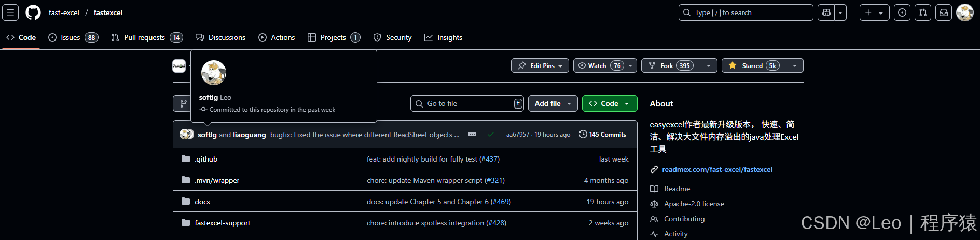This screenshot has height=240, width=980.
Task: Open the spotless integration commit message
Action: [425, 223]
